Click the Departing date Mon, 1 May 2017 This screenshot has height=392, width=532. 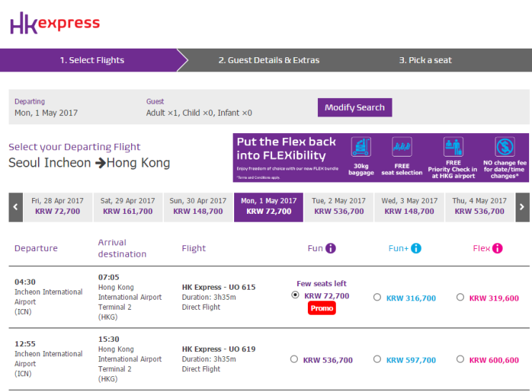point(46,113)
